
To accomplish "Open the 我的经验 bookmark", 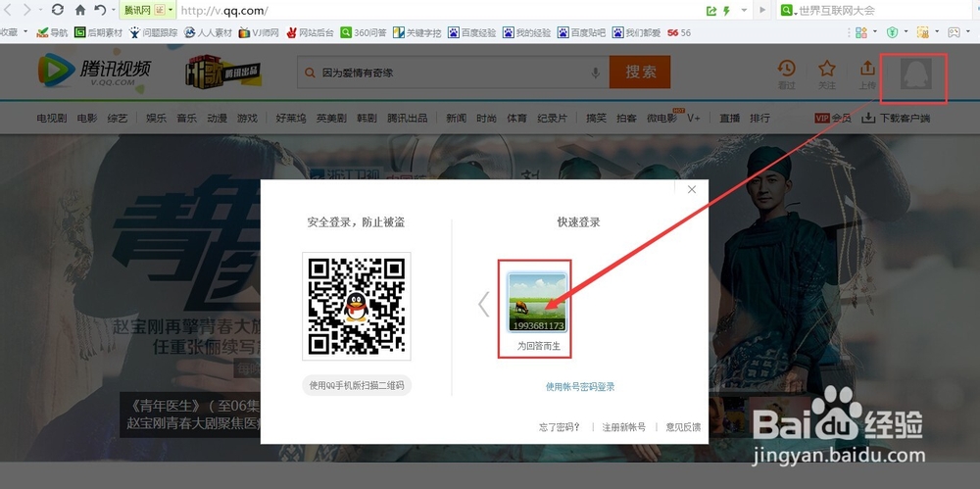I will point(527,32).
